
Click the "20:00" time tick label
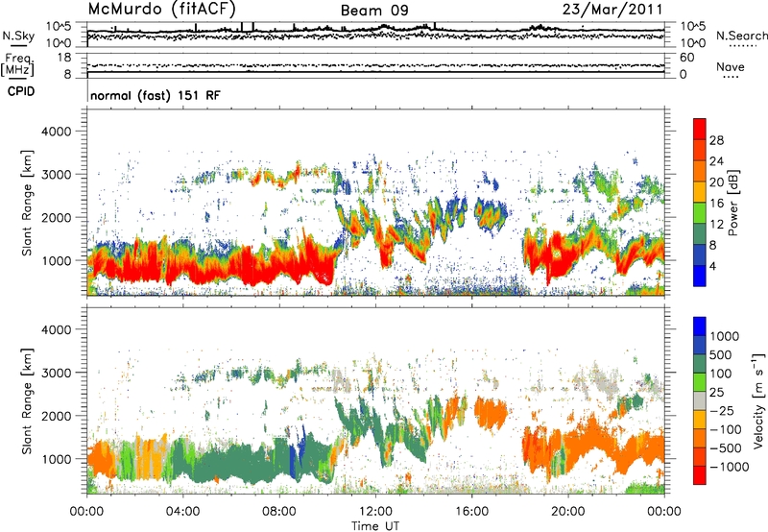(568, 512)
